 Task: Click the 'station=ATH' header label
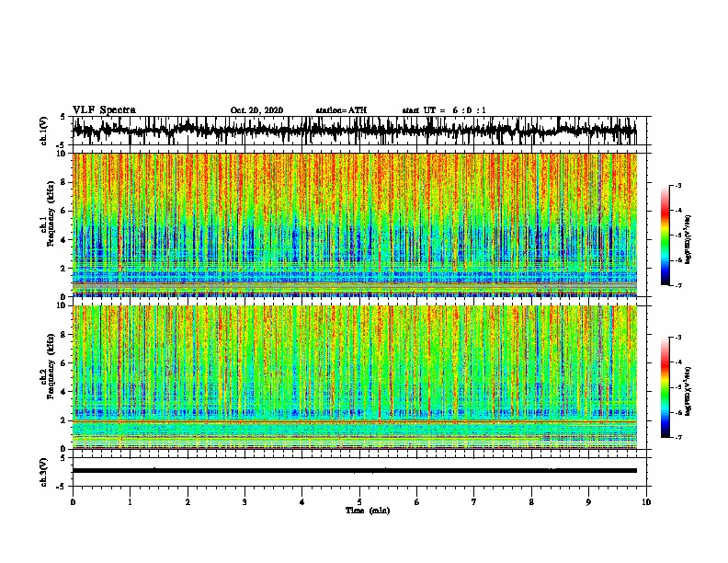tap(341, 110)
